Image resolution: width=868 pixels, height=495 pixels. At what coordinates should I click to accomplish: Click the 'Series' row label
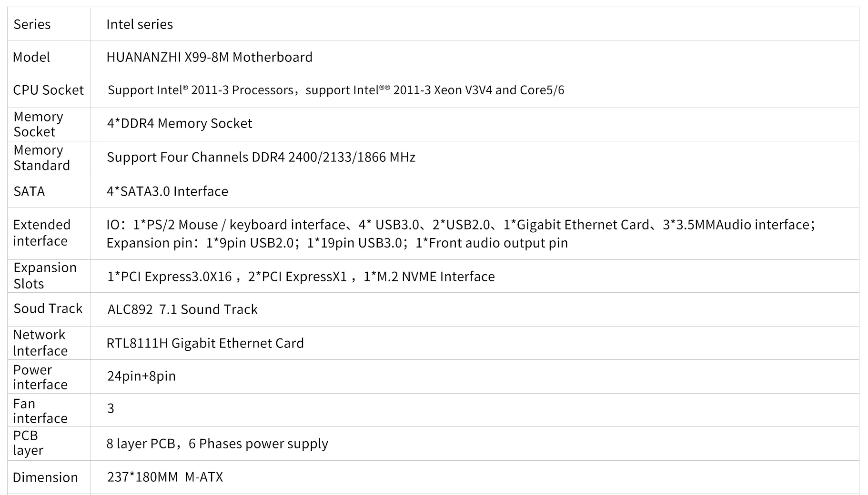pyautogui.click(x=32, y=24)
